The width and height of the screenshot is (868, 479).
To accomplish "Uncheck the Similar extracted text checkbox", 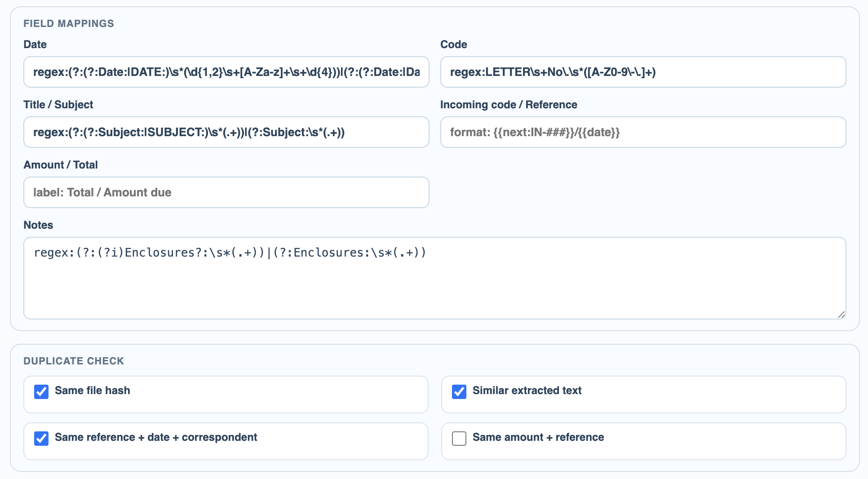I will (x=459, y=391).
